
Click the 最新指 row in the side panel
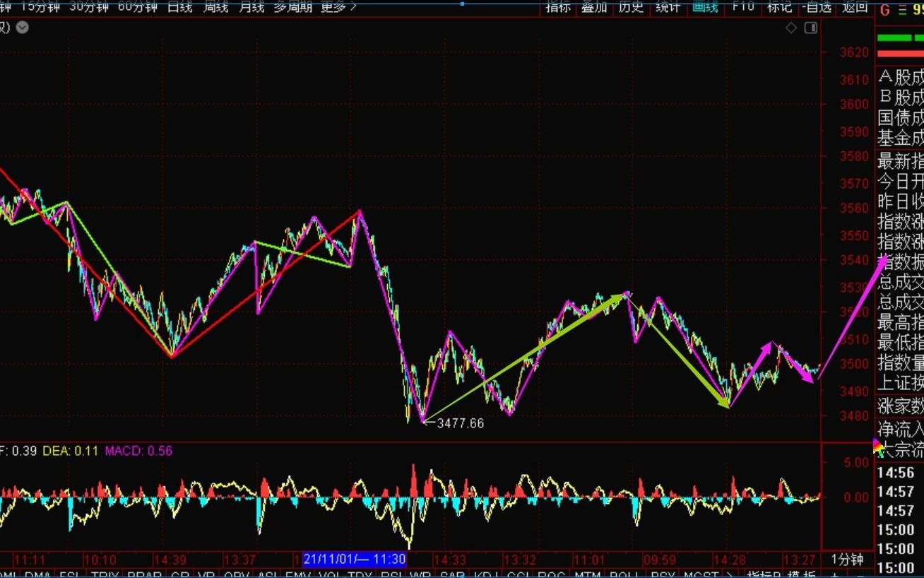point(900,161)
